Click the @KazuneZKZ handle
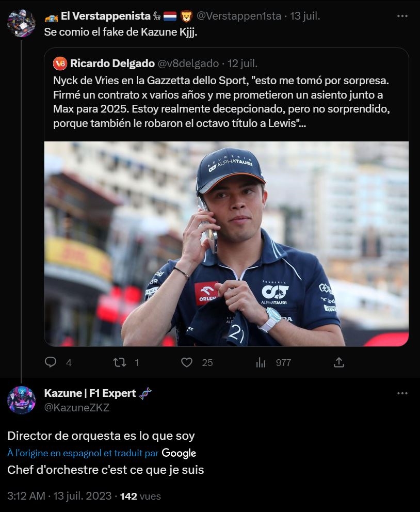 pyautogui.click(x=77, y=408)
